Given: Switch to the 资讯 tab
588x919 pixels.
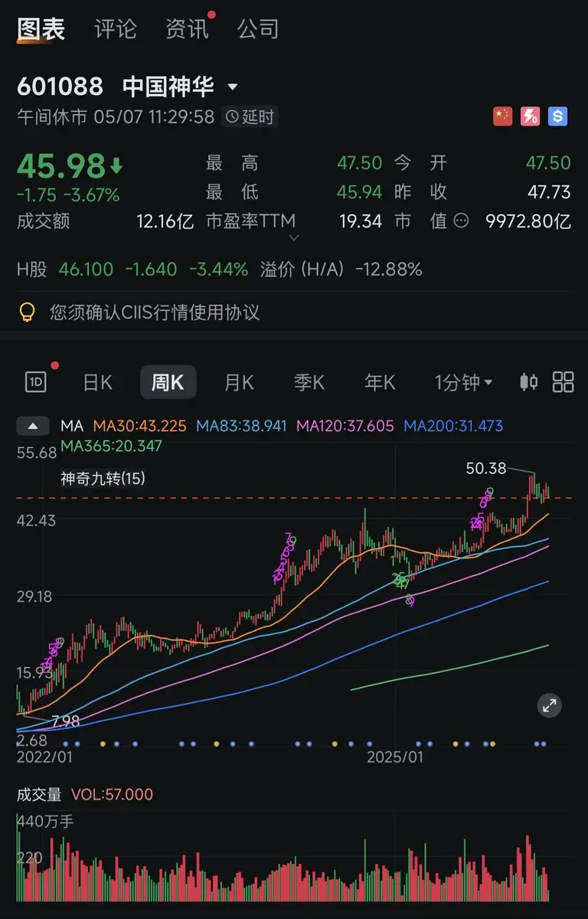Looking at the screenshot, I should 188,29.
